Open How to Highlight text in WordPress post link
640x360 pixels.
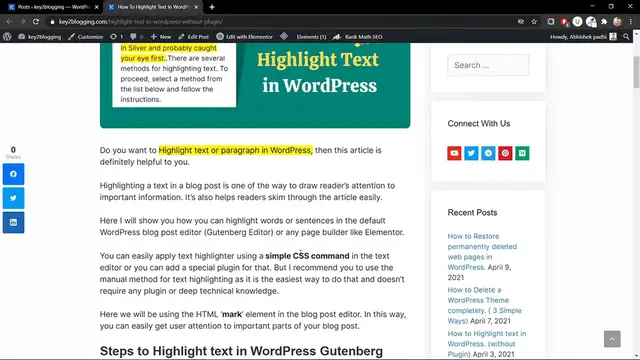[x=487, y=344]
